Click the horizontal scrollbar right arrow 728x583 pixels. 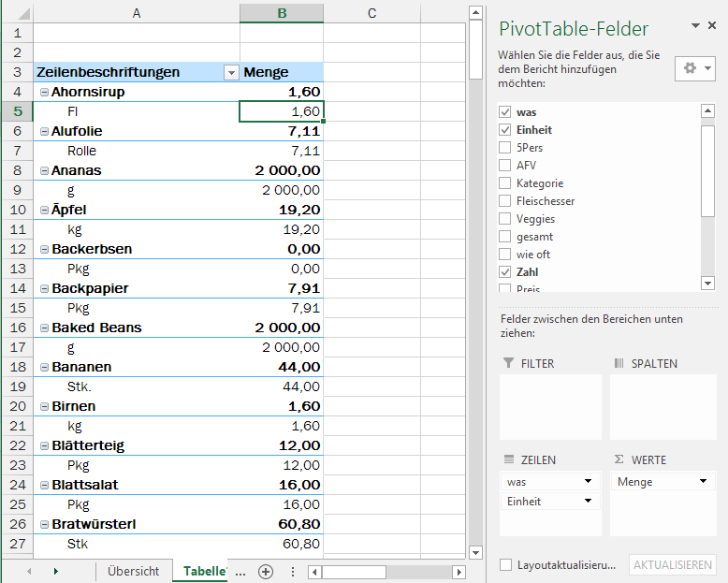[x=459, y=572]
